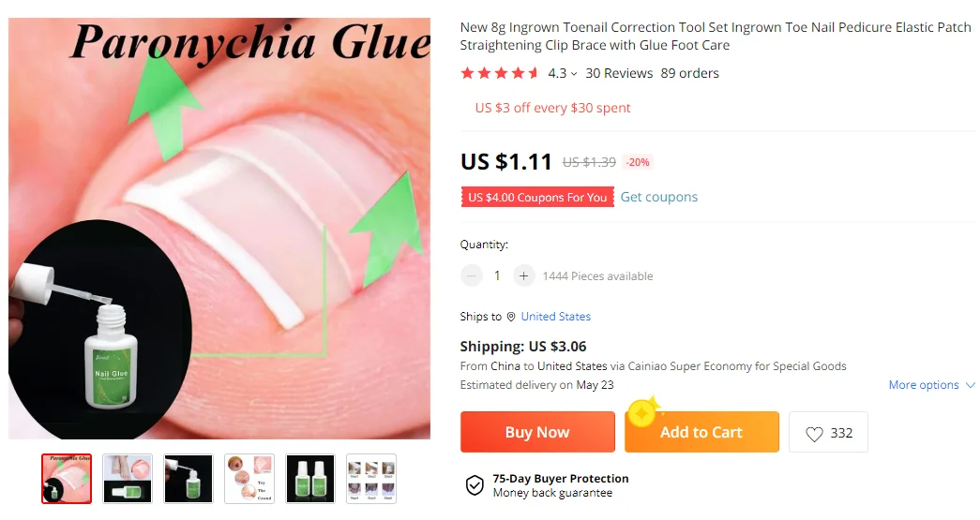This screenshot has width=980, height=520.
Task: Expand the 4.3 rating dropdown chevron
Action: tap(574, 74)
